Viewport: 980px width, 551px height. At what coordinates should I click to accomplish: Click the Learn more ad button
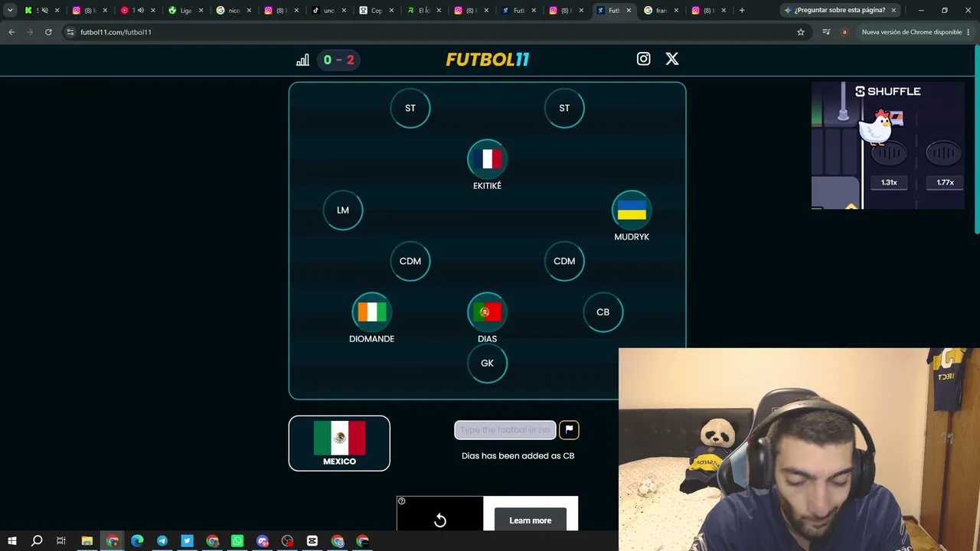[531, 520]
